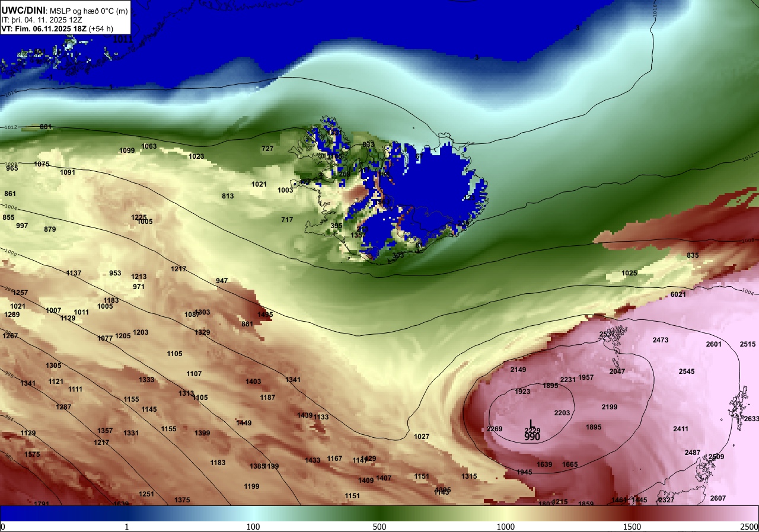Viewport: 759px width, 532px height.
Task: Click the 2269 height value
Action: coord(495,429)
